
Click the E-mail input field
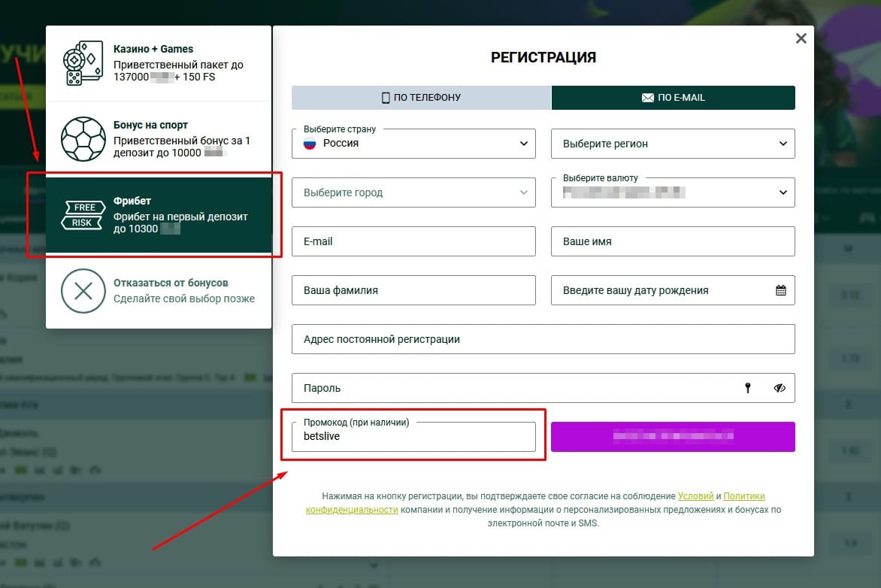click(413, 241)
